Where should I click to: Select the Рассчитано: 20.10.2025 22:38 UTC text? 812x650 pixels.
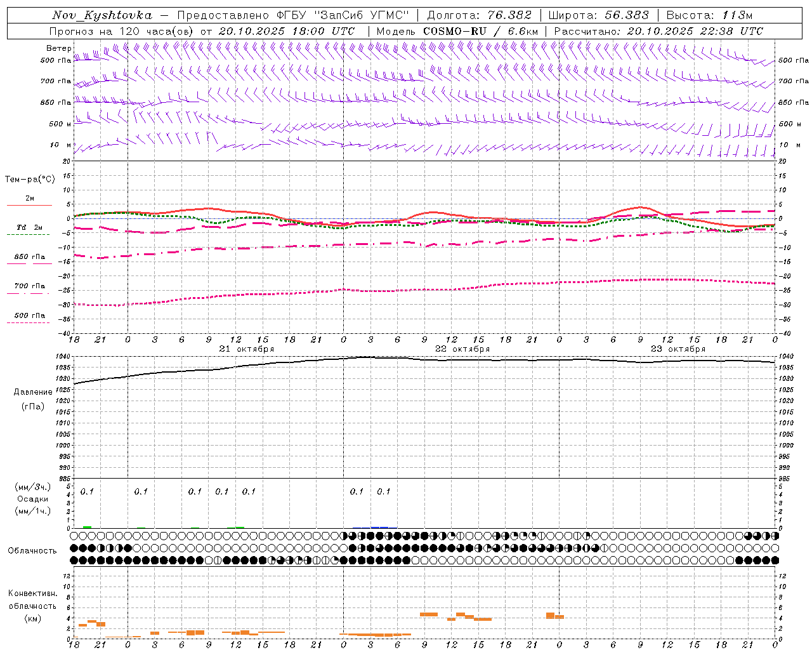(658, 31)
